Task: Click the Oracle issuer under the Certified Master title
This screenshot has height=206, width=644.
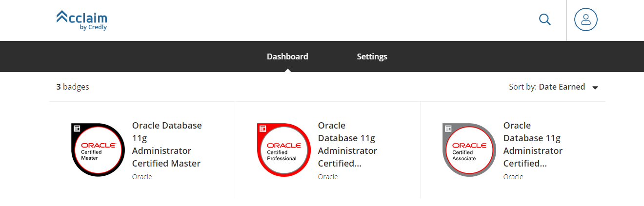Action: pyautogui.click(x=142, y=177)
